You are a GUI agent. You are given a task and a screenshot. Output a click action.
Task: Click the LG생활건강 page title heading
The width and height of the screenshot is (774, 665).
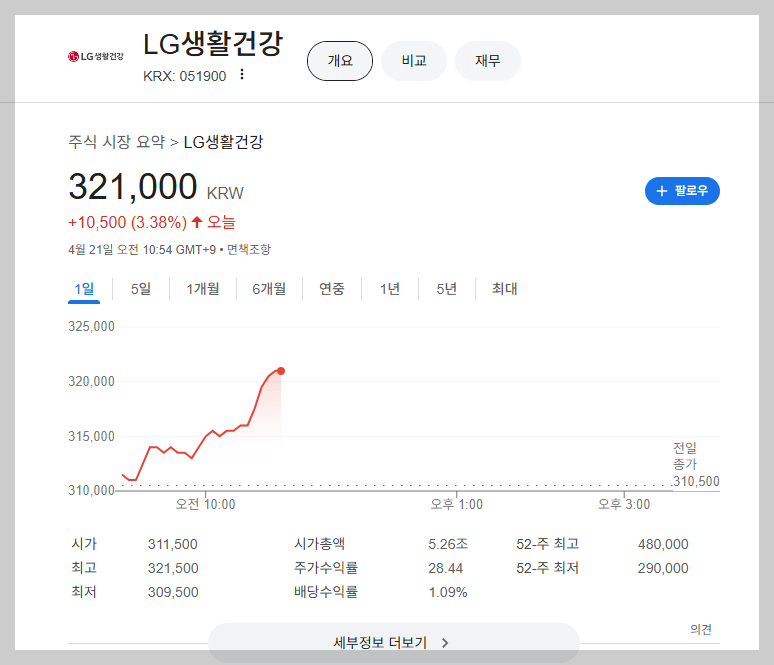[213, 43]
